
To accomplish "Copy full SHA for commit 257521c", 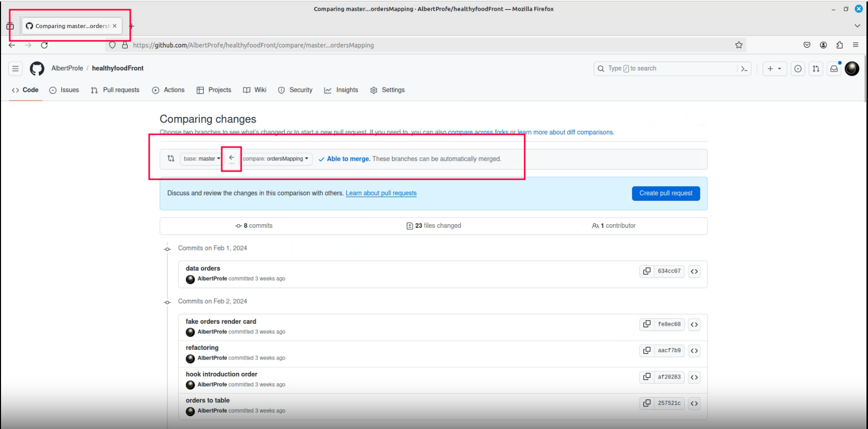I will point(647,403).
